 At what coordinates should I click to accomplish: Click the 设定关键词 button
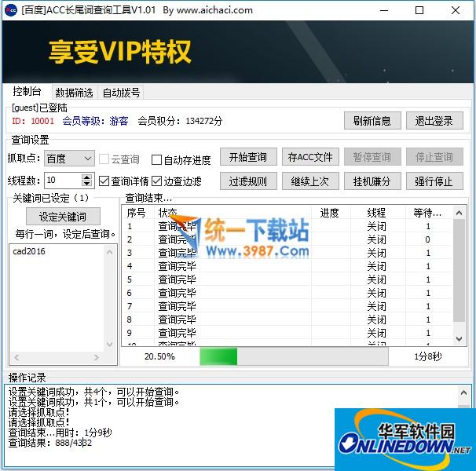[x=63, y=217]
